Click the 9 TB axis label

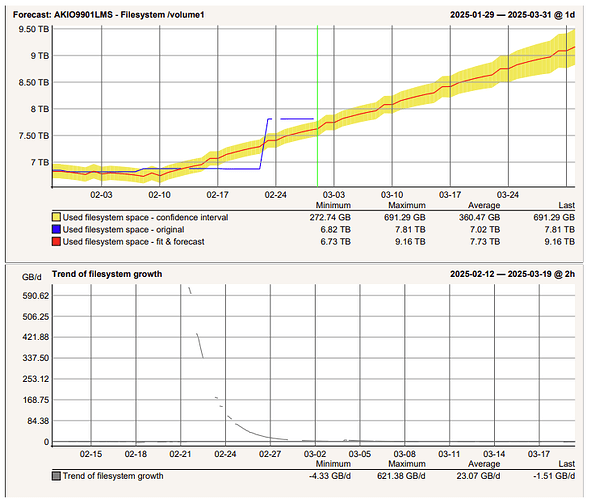point(40,56)
